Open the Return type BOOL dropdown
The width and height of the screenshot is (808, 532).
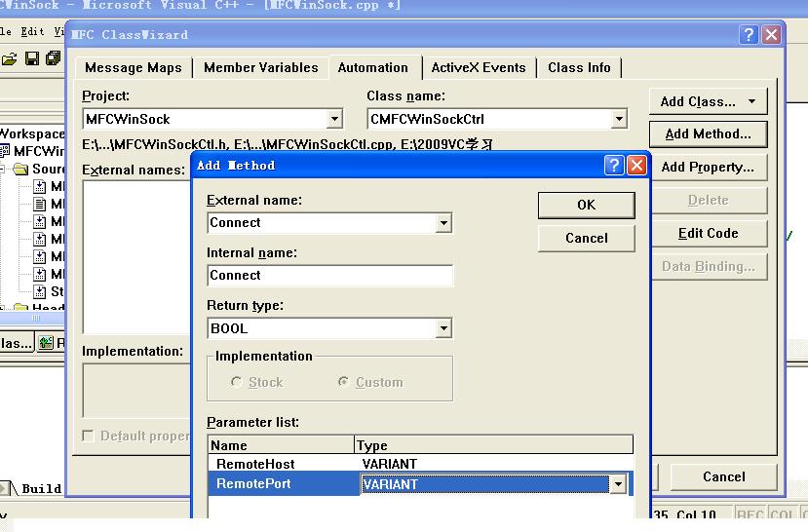443,328
